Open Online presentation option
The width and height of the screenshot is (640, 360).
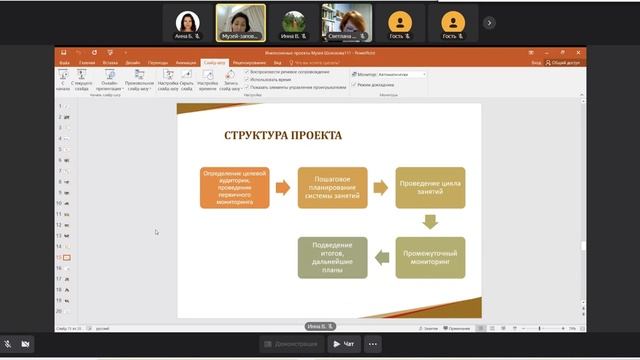109,80
